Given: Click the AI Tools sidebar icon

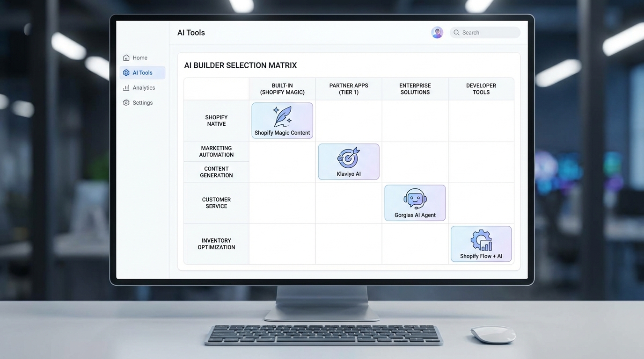Looking at the screenshot, I should (x=126, y=72).
